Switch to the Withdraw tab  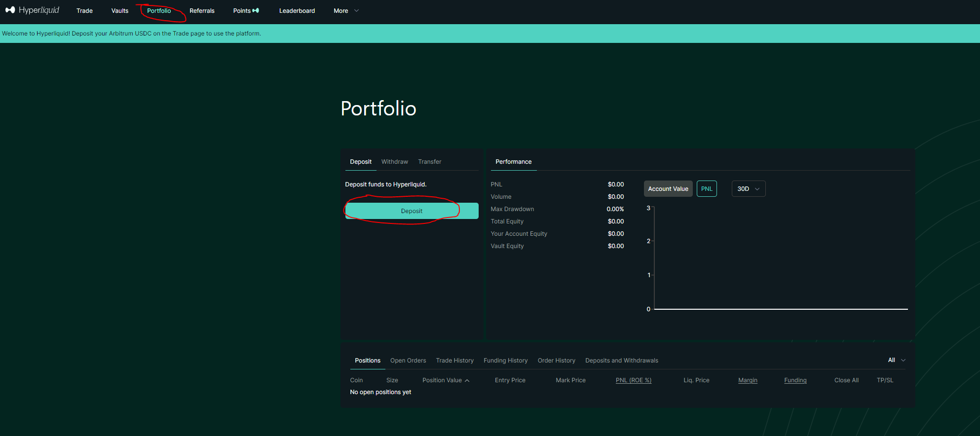click(395, 162)
